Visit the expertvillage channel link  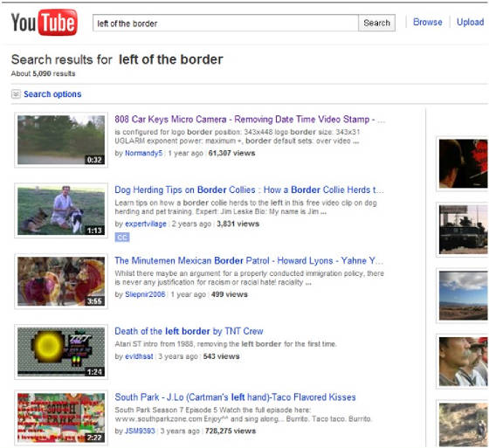pos(146,224)
